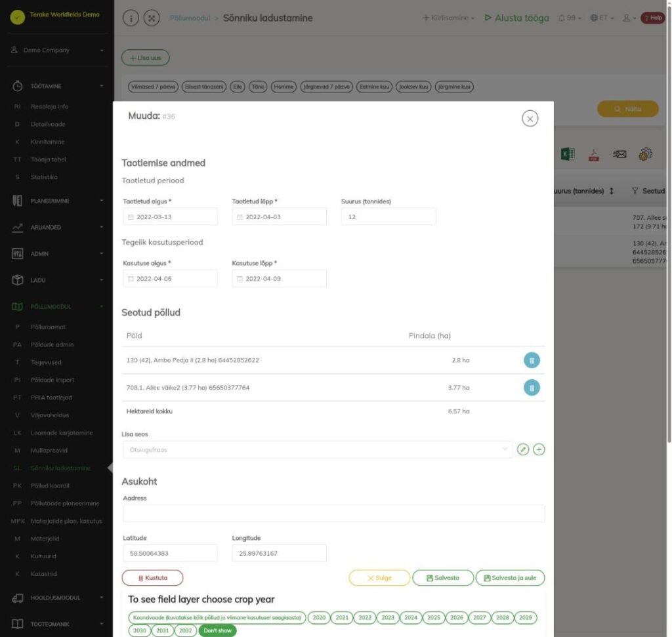This screenshot has width=672, height=637.
Task: Click the sort arrows on Suurus (tonnides) column
Action: tap(611, 191)
